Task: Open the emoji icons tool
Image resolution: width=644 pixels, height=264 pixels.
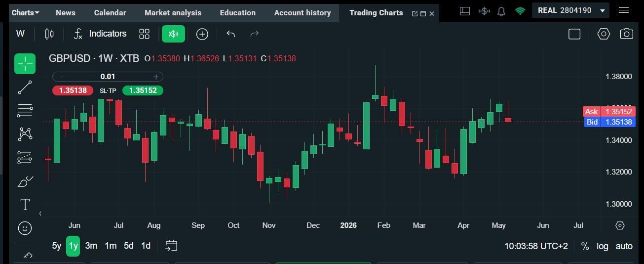Action: 25,228
